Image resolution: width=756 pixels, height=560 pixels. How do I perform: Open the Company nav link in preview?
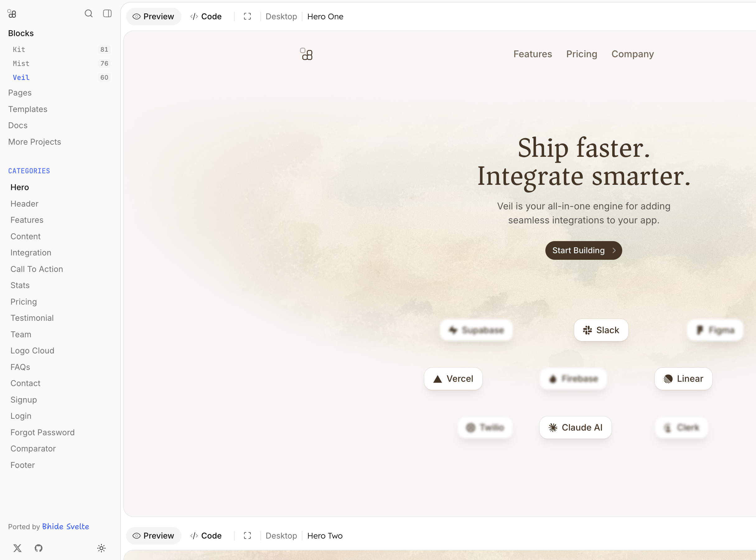[632, 54]
